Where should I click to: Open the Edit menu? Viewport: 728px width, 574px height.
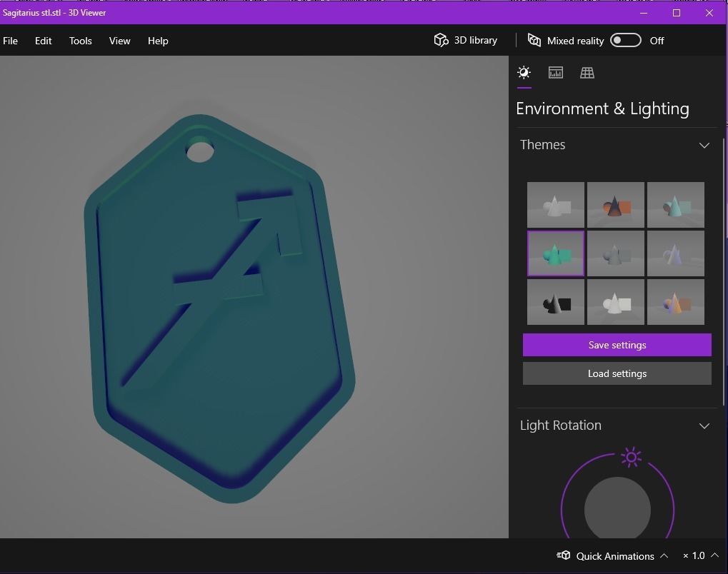[43, 41]
